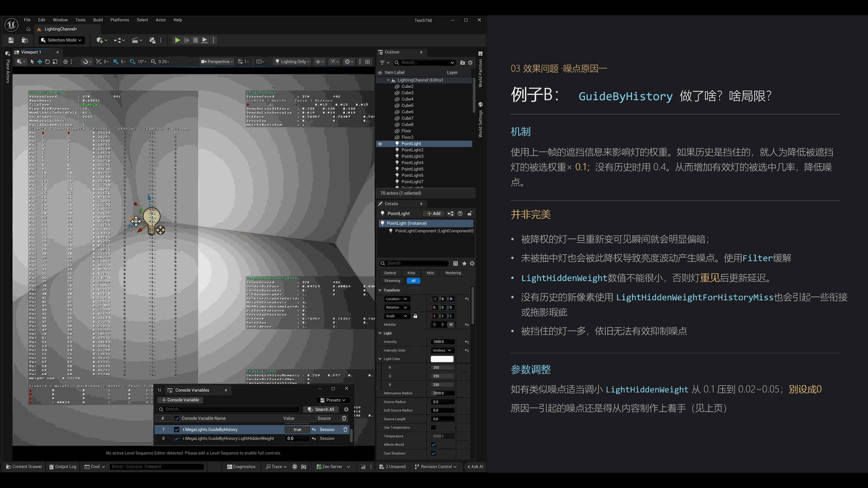Open the add-actor cube icon in main toolbar
868x488 pixels.
[x=101, y=40]
